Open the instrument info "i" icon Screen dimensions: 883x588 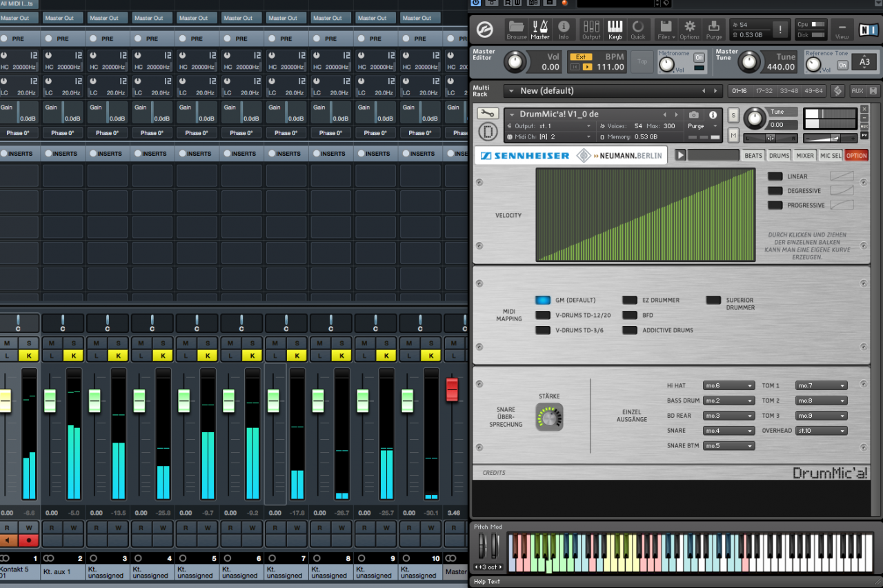[713, 115]
